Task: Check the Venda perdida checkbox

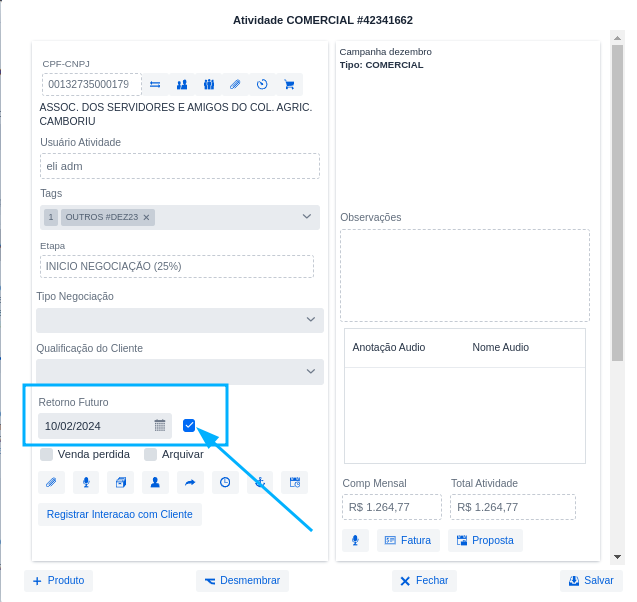Action: coord(47,454)
